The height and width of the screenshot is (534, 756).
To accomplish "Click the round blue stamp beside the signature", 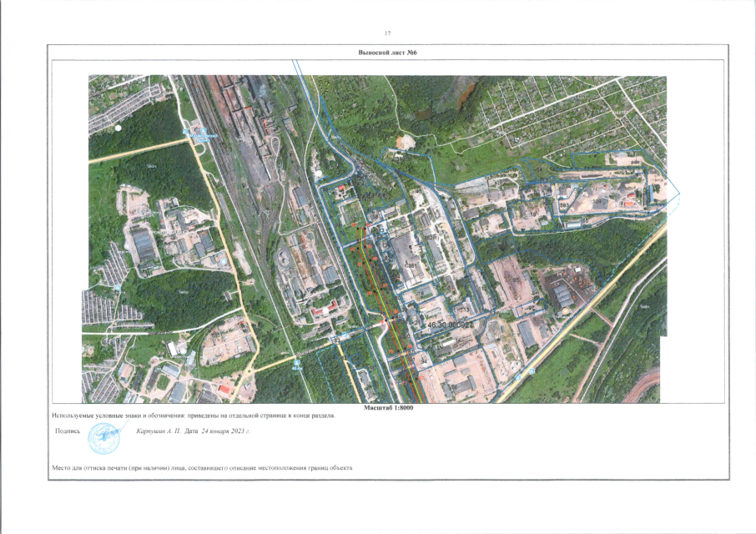I will point(104,434).
